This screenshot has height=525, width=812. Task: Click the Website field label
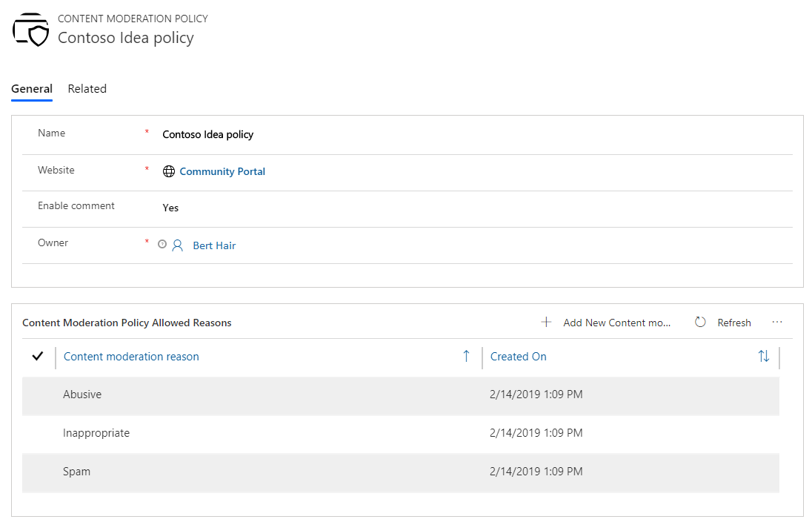[56, 170]
